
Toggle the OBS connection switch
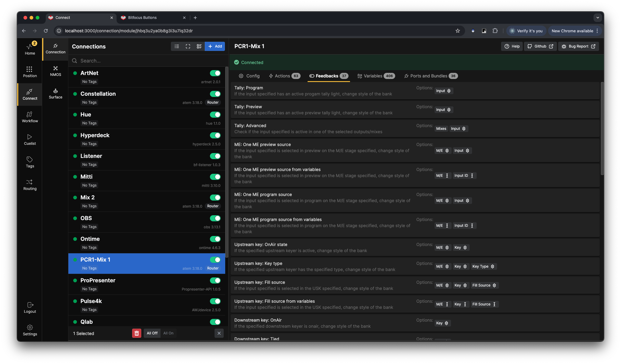pyautogui.click(x=215, y=218)
